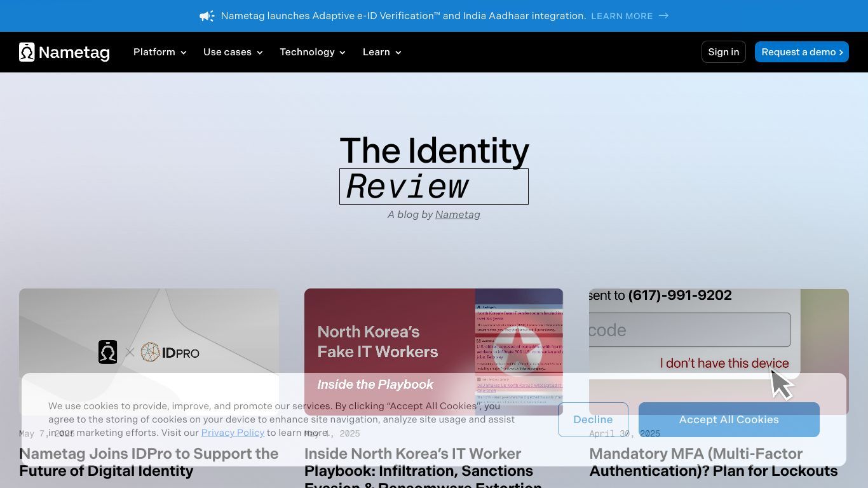The width and height of the screenshot is (868, 488).
Task: Open the Privacy Policy link
Action: (x=233, y=433)
